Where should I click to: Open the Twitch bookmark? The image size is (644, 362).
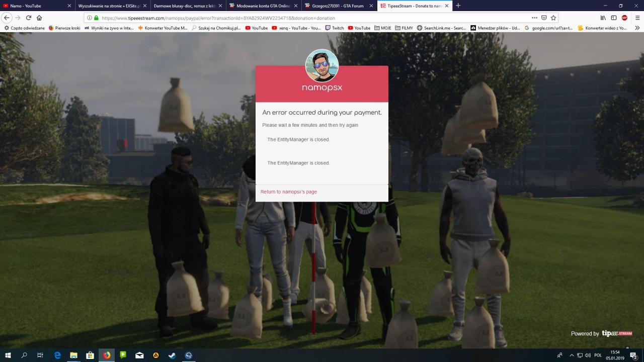tap(335, 28)
